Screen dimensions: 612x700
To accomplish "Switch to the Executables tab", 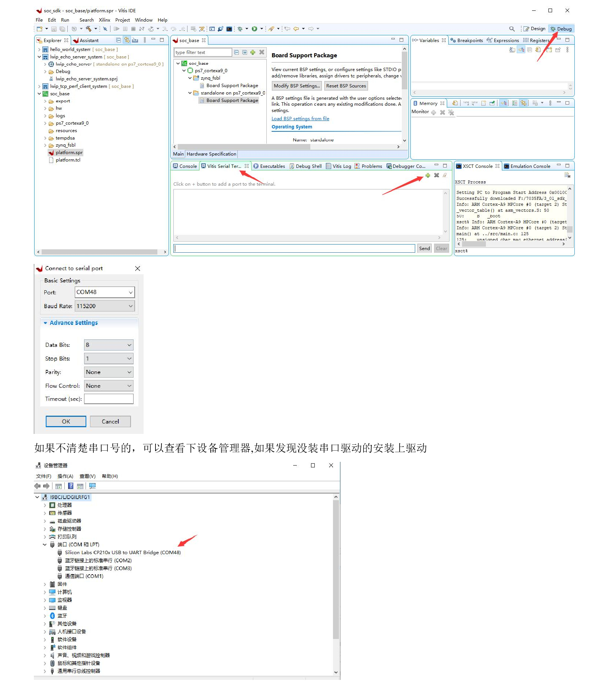I will [269, 166].
